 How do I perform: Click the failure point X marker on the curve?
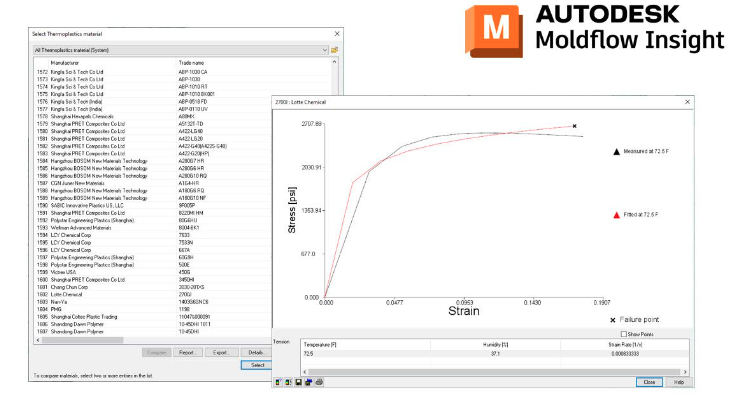point(575,126)
